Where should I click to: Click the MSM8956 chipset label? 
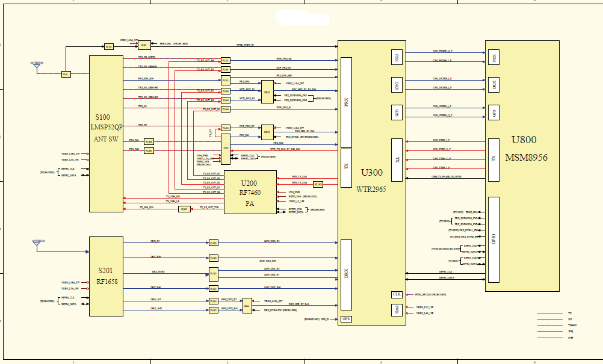526,157
